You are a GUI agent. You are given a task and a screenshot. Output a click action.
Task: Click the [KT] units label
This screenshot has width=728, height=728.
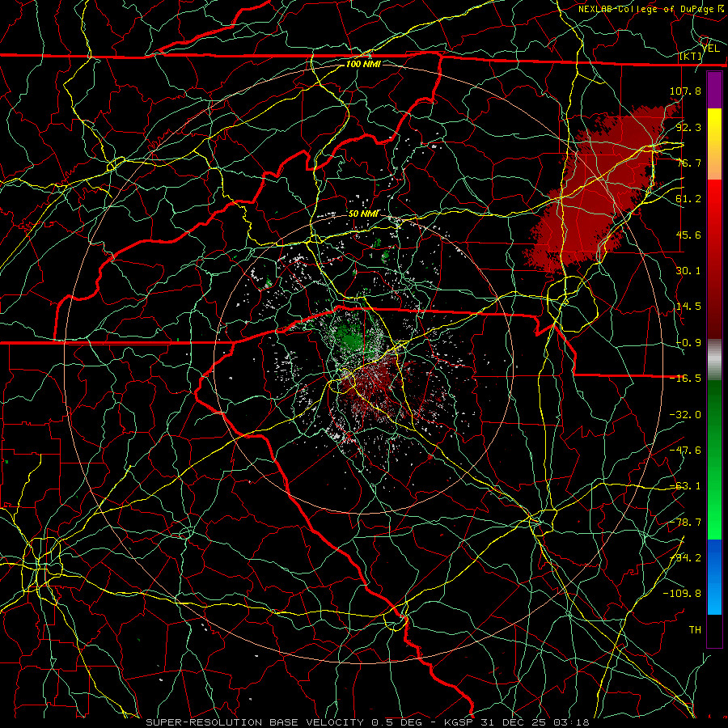691,56
